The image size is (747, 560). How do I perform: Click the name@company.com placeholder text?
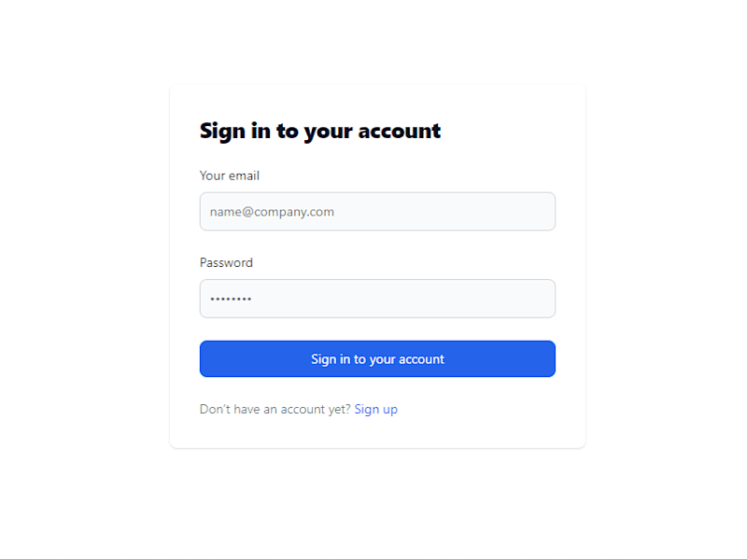tap(272, 212)
